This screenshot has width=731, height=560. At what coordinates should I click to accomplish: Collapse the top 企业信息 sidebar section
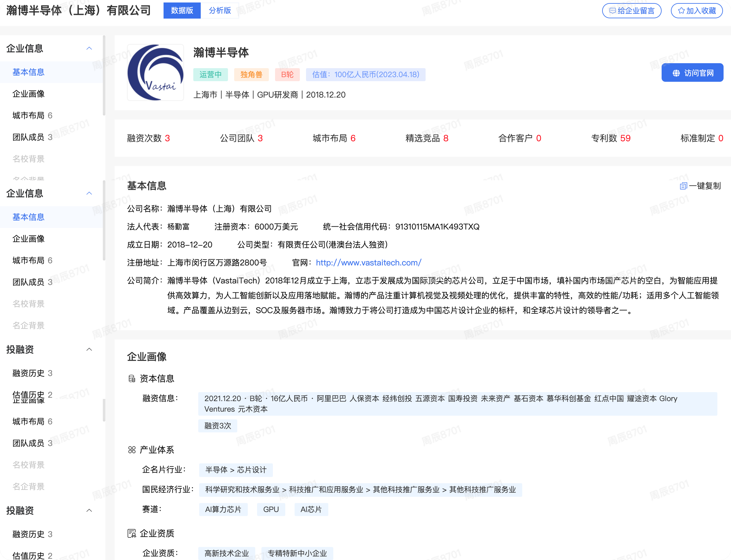coord(89,48)
